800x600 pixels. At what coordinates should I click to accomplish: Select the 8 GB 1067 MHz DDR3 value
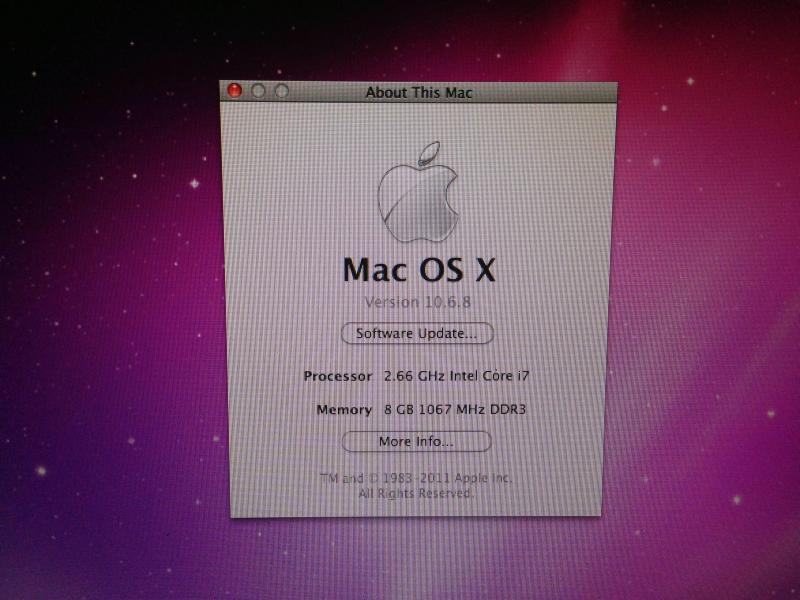[455, 409]
